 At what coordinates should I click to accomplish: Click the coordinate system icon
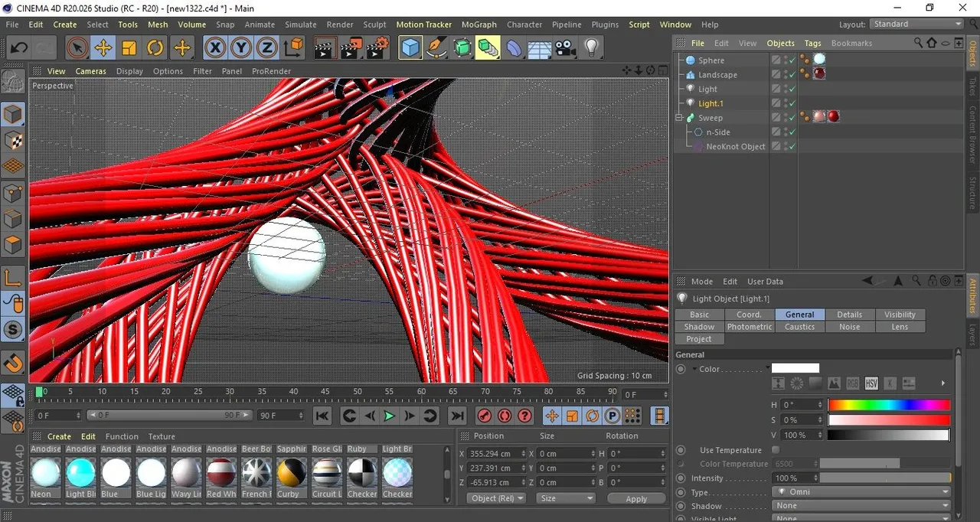point(293,48)
